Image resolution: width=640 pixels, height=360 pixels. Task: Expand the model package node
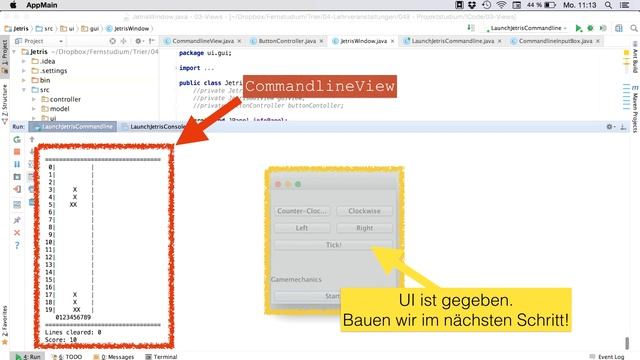(34, 109)
